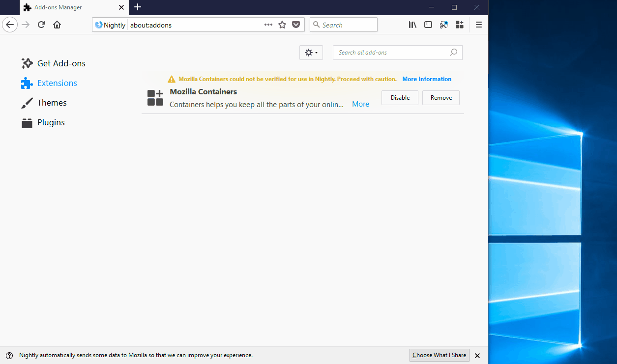The height and width of the screenshot is (364, 617).
Task: Open the Library toolbar icon
Action: tap(412, 25)
